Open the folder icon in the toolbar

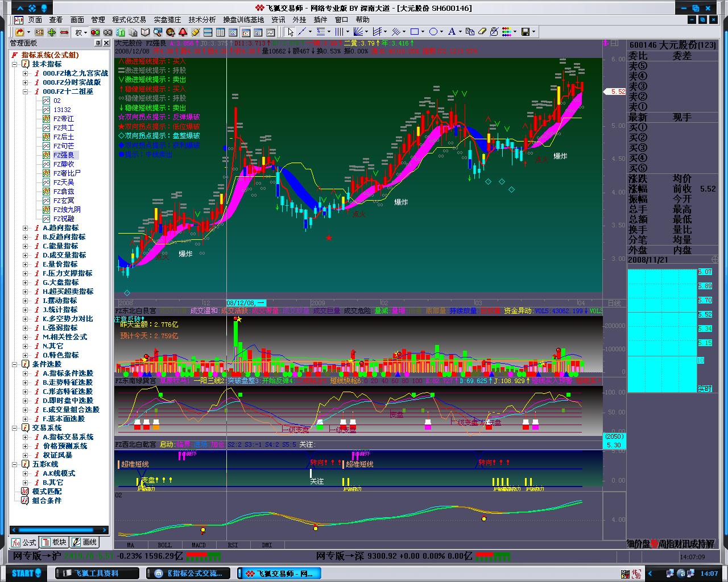(20, 32)
